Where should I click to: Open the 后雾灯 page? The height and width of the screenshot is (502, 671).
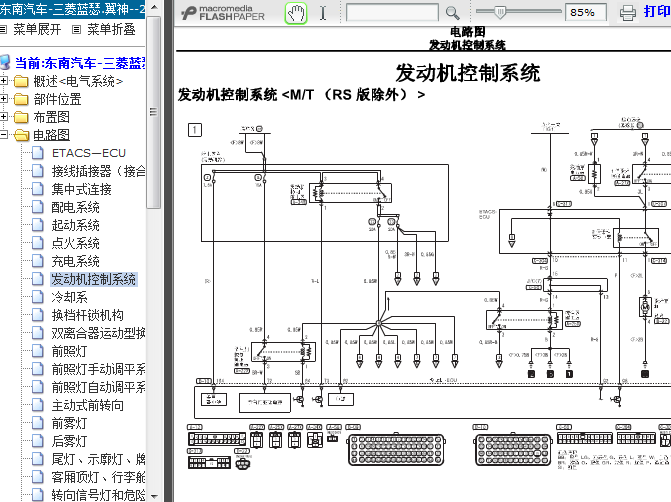coord(69,441)
